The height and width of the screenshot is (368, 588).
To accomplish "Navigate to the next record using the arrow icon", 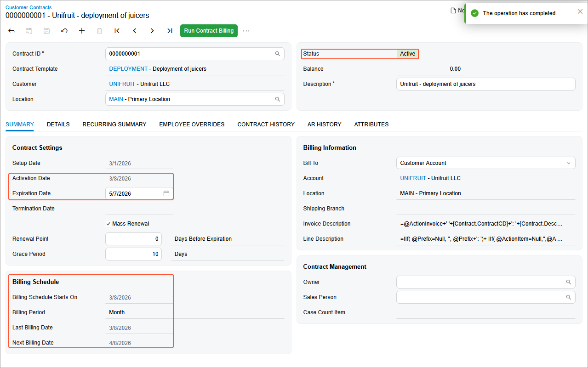I will (152, 31).
